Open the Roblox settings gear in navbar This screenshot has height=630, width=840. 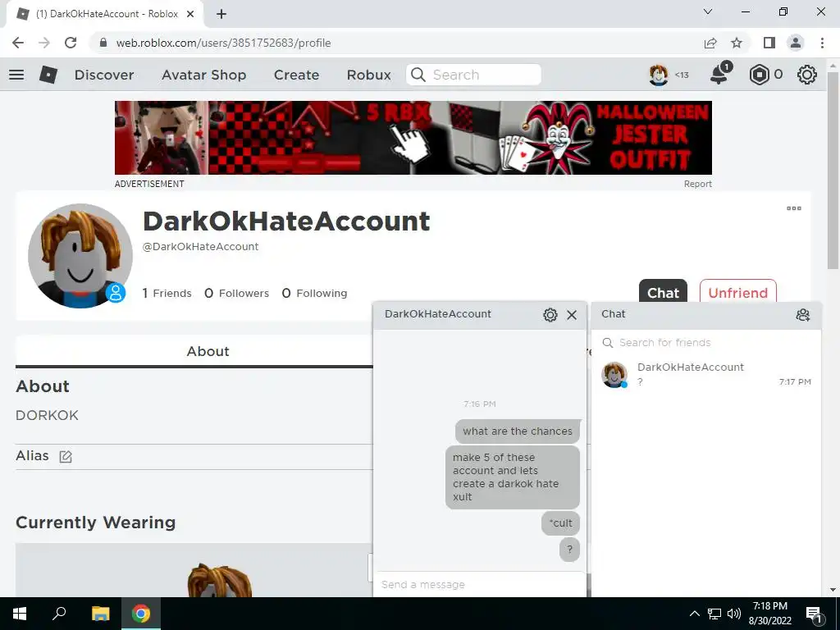click(807, 75)
